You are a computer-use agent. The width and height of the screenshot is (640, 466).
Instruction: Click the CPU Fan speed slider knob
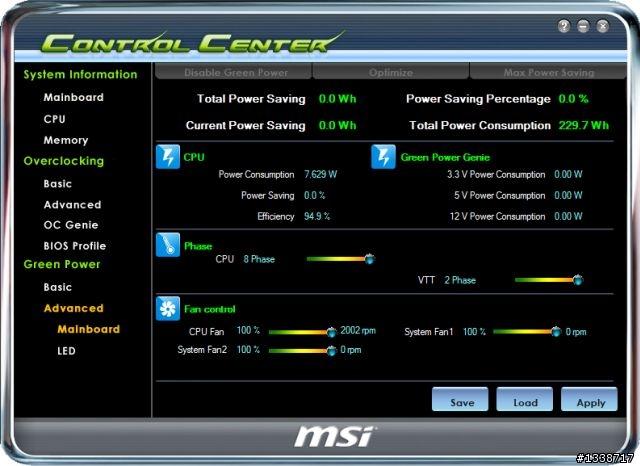coord(331,332)
